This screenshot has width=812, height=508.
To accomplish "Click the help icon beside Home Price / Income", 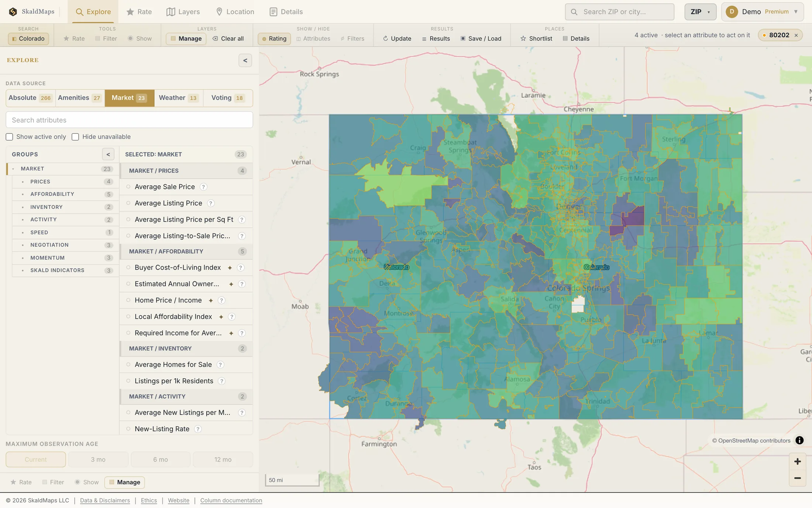I will click(221, 300).
